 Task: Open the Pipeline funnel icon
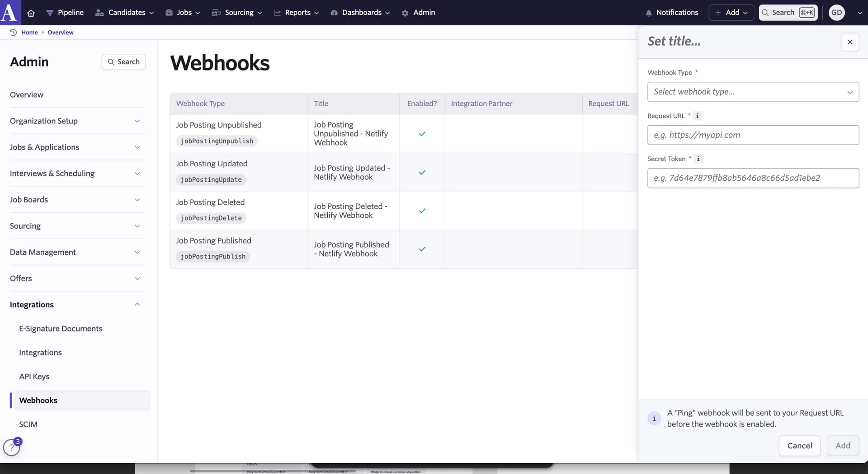pyautogui.click(x=50, y=12)
